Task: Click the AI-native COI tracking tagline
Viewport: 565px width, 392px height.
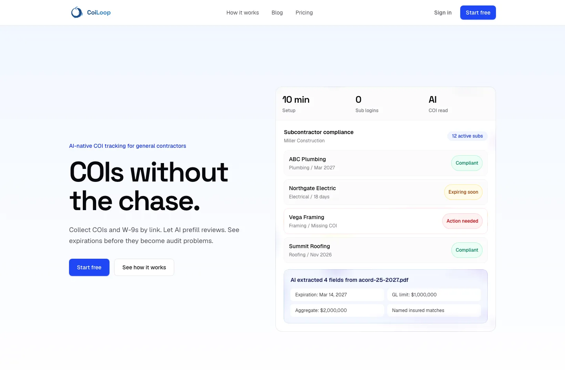Action: point(128,146)
